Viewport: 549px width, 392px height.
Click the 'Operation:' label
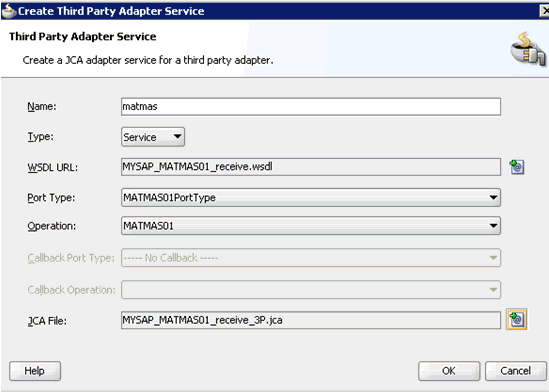point(51,226)
